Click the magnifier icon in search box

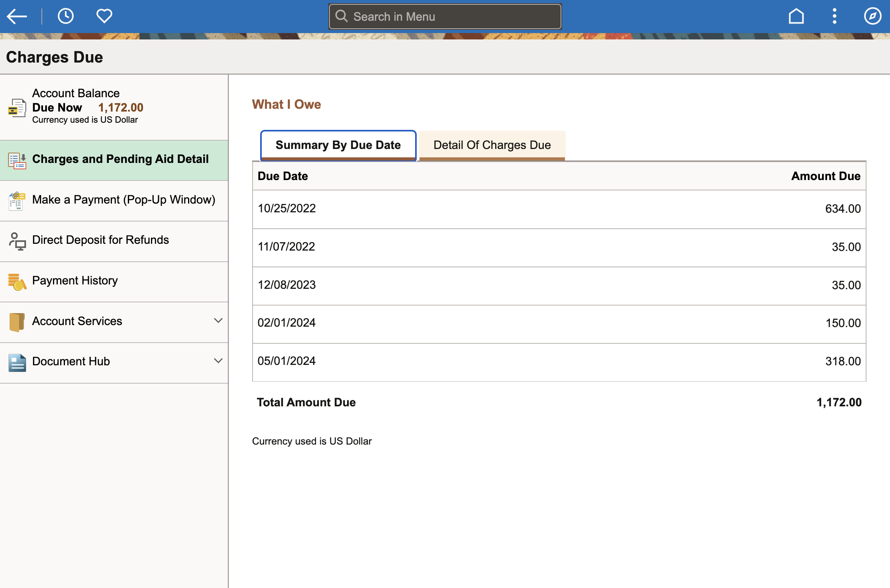[341, 16]
